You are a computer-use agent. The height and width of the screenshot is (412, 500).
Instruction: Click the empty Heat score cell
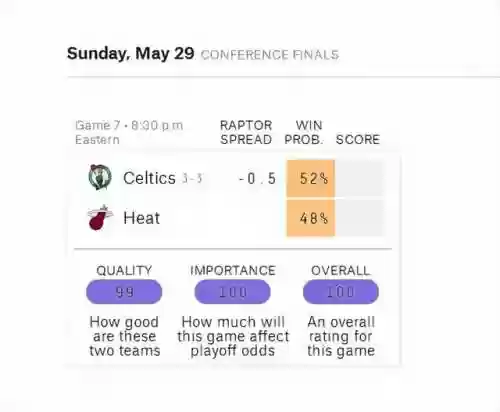pos(359,218)
